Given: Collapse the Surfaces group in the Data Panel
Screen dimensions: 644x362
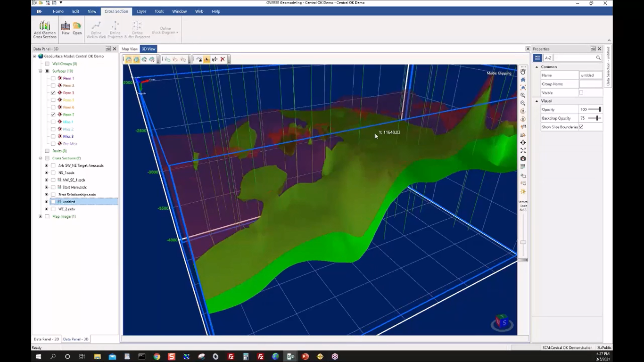Looking at the screenshot, I should click(x=41, y=71).
